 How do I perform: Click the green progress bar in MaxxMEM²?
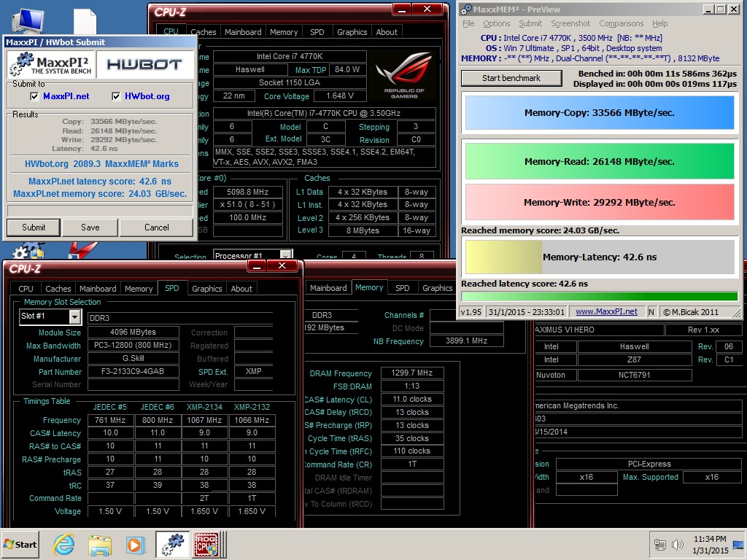[x=600, y=296]
